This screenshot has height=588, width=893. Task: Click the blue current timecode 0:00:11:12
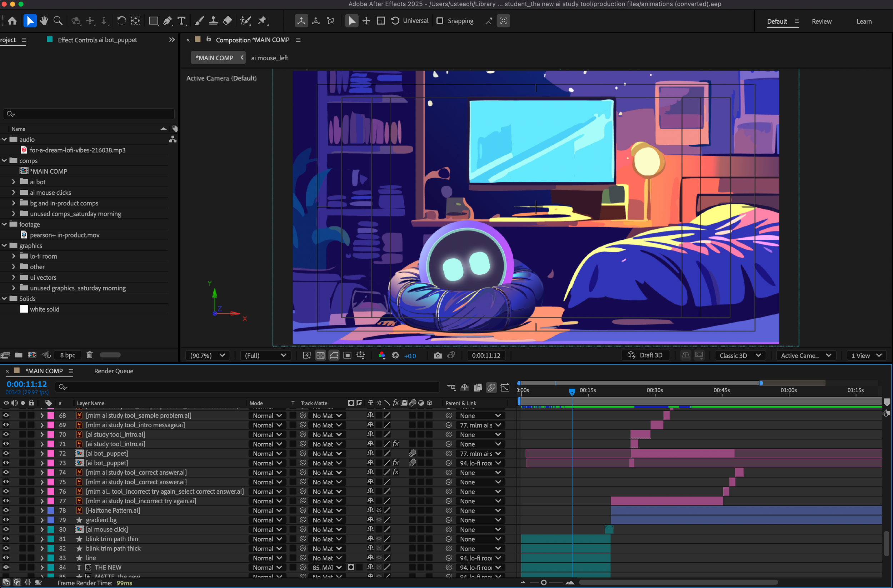[x=27, y=384]
